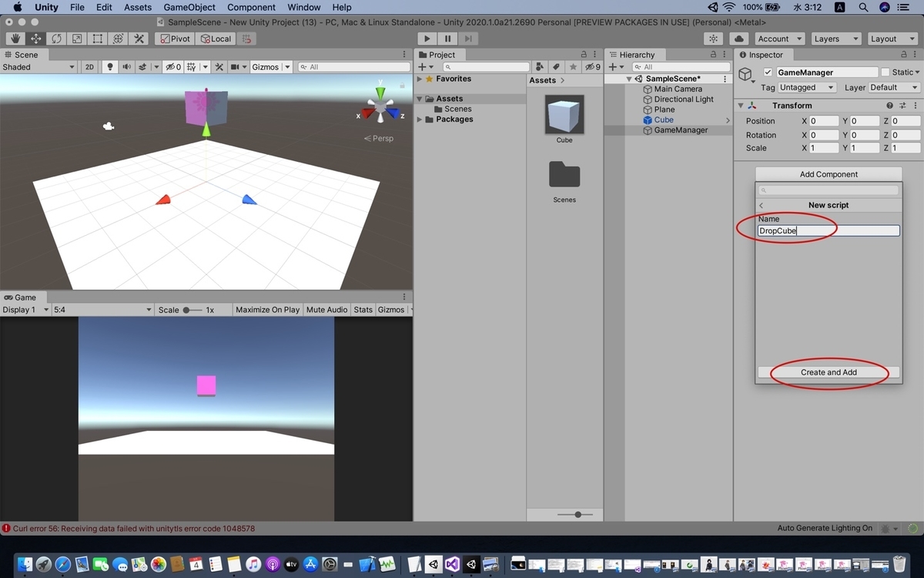Screen dimensions: 924x578
Task: Open 5:4 aspect ratio dropdown
Action: [103, 310]
